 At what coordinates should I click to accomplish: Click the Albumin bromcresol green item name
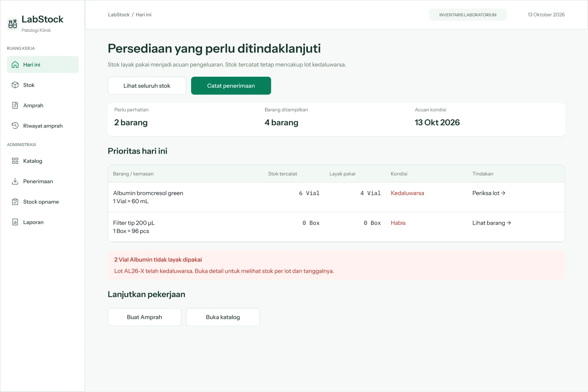148,193
